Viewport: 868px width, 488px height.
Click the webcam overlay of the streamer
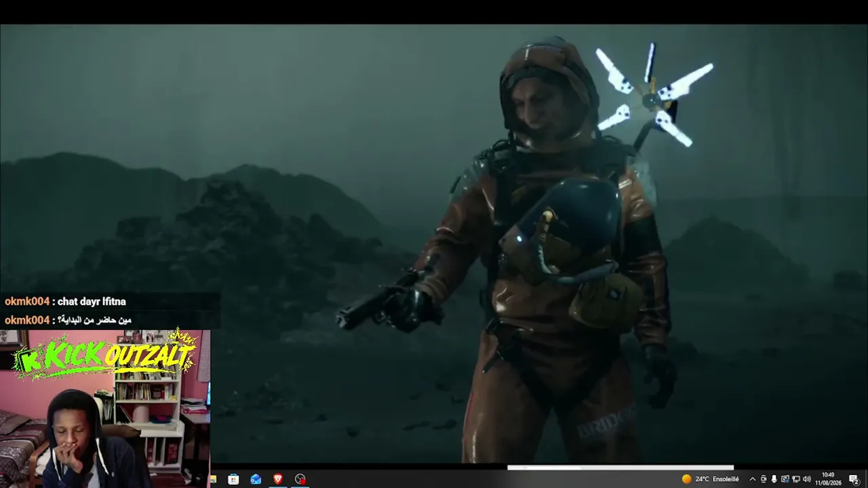click(105, 409)
